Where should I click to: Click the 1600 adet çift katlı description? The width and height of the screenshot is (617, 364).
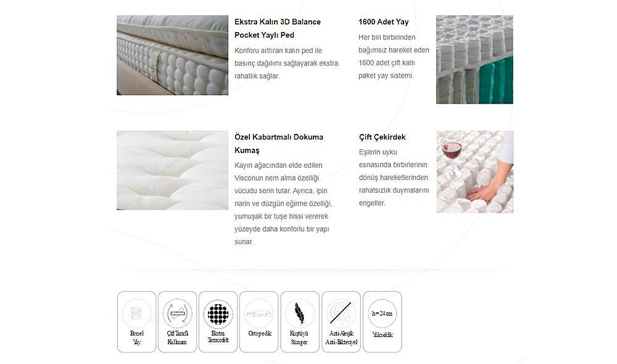394,56
